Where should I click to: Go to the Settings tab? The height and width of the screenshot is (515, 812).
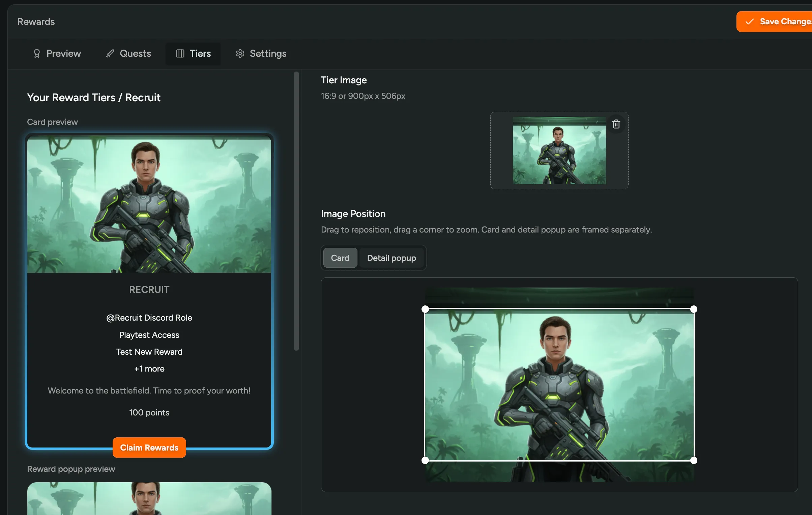tap(261, 53)
